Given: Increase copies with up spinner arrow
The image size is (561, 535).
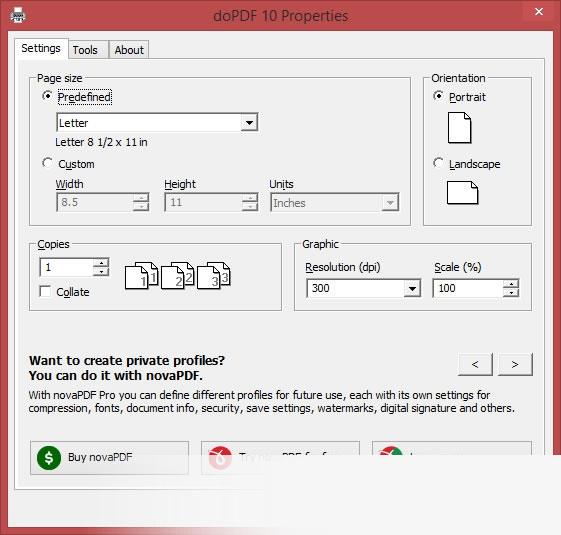Looking at the screenshot, I should (x=101, y=263).
